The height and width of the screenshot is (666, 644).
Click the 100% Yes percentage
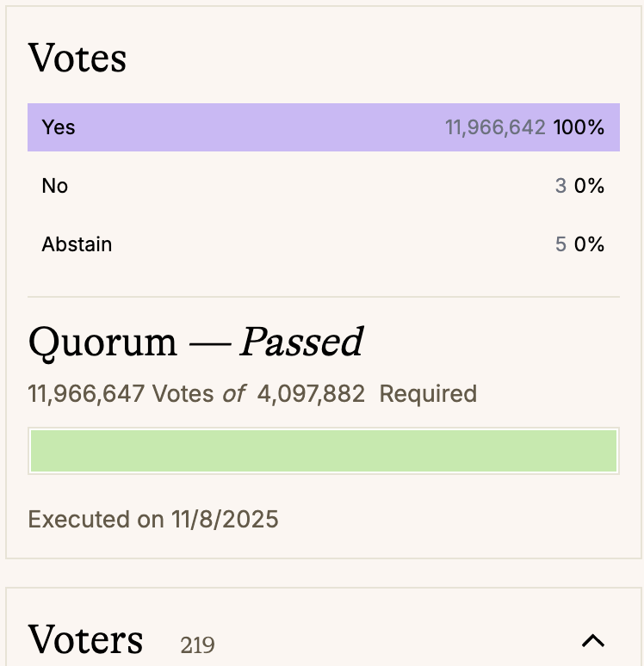[x=579, y=127]
